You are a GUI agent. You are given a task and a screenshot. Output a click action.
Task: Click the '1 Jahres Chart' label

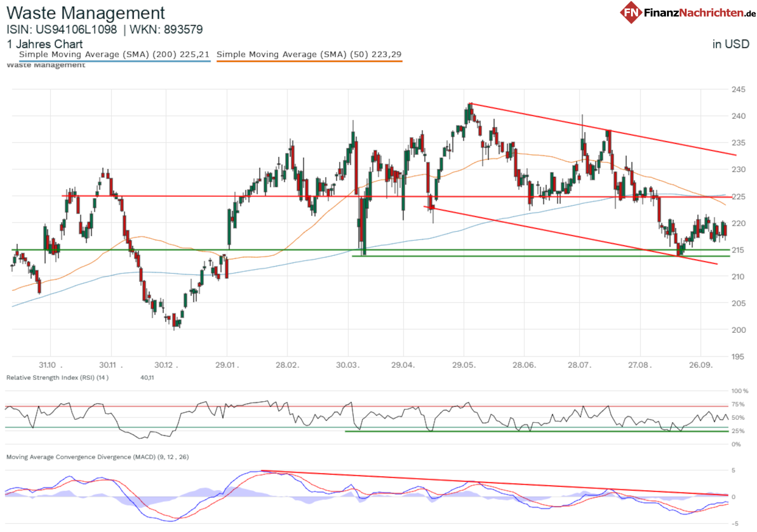44,44
